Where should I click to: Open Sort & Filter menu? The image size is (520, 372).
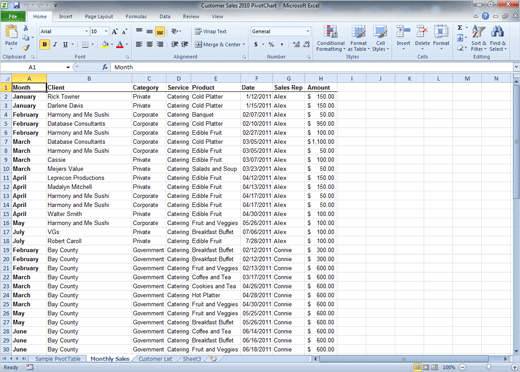click(479, 38)
